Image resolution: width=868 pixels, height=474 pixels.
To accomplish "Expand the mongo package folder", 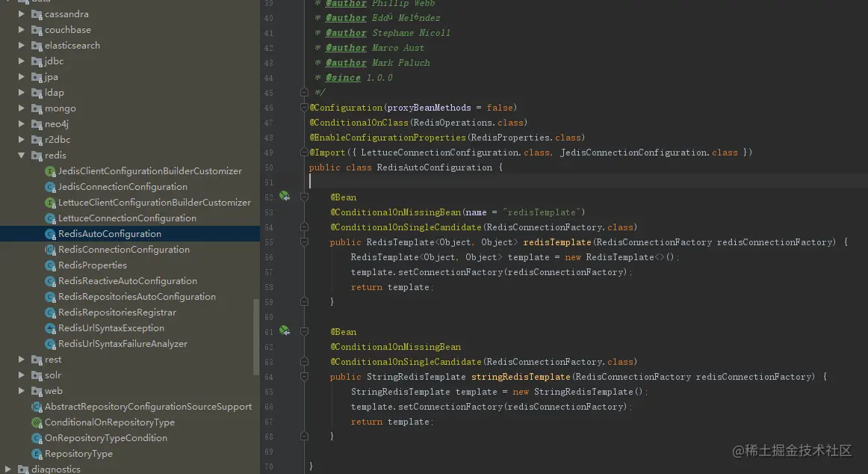I will [21, 108].
